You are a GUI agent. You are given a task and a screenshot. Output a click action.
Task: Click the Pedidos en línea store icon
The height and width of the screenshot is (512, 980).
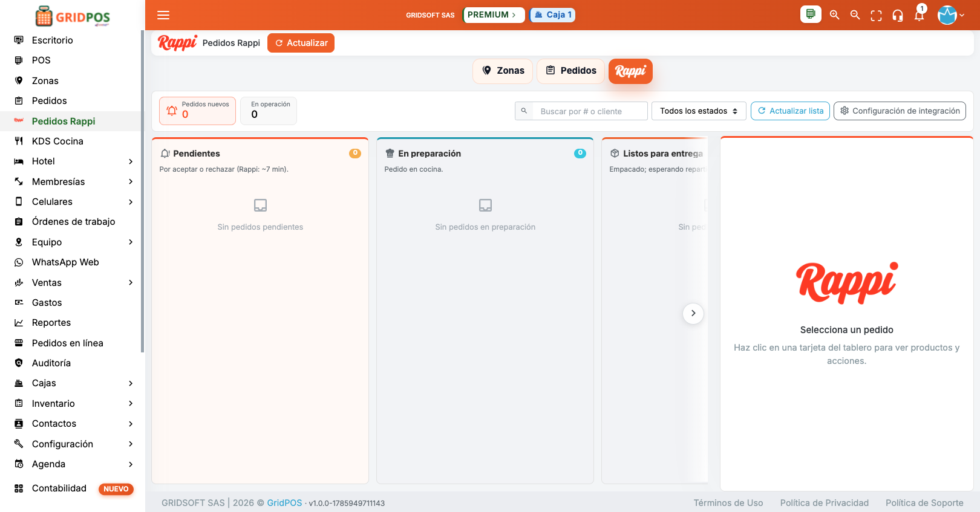tap(19, 343)
